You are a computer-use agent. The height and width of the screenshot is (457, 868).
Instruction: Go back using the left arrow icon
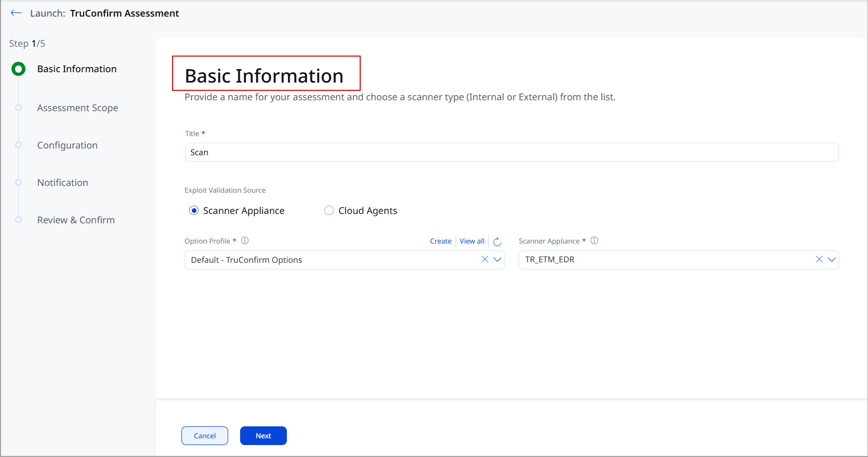click(x=16, y=13)
